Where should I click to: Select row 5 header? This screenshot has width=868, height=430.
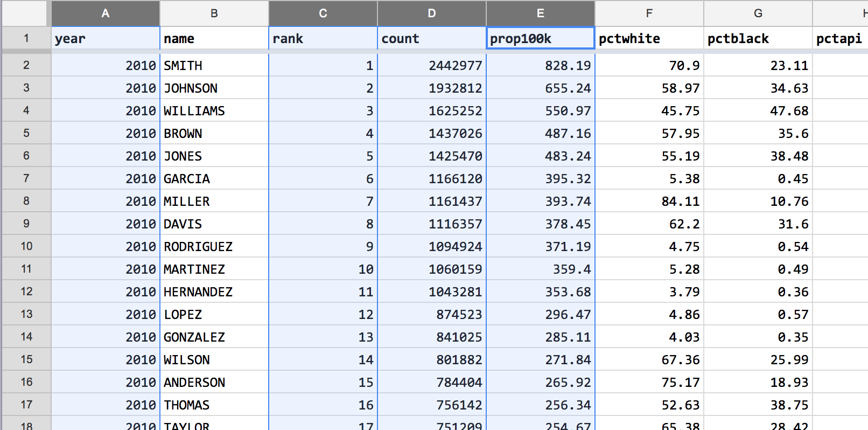(x=26, y=133)
